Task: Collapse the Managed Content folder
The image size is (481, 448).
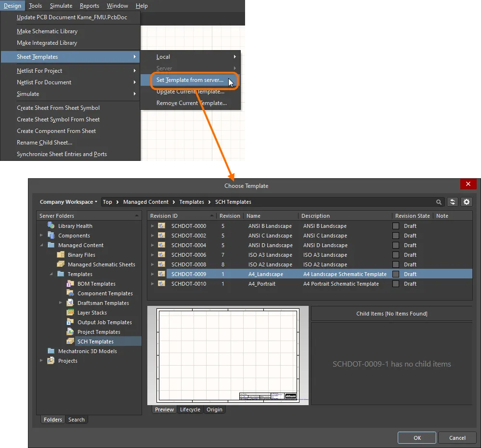Action: pyautogui.click(x=41, y=245)
